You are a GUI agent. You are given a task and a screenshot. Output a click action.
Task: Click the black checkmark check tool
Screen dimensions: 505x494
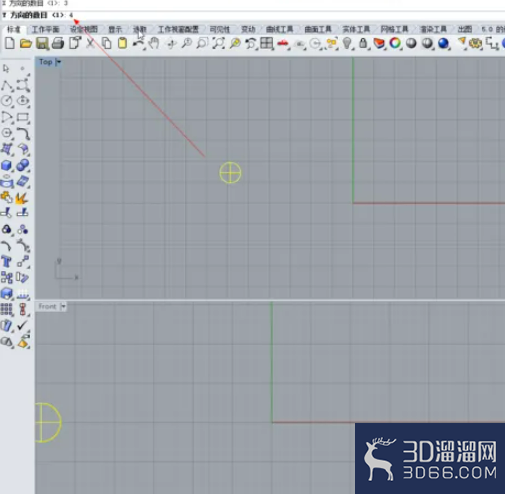[22, 325]
